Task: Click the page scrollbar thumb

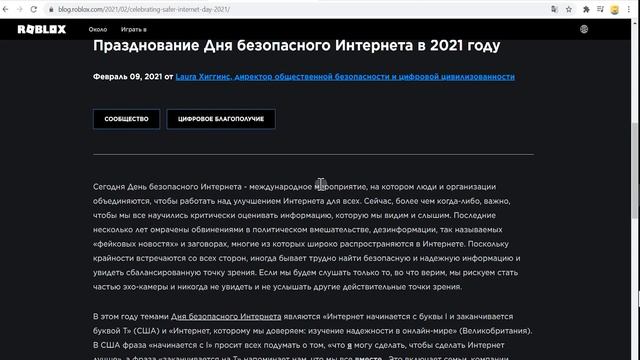Action: [x=635, y=171]
